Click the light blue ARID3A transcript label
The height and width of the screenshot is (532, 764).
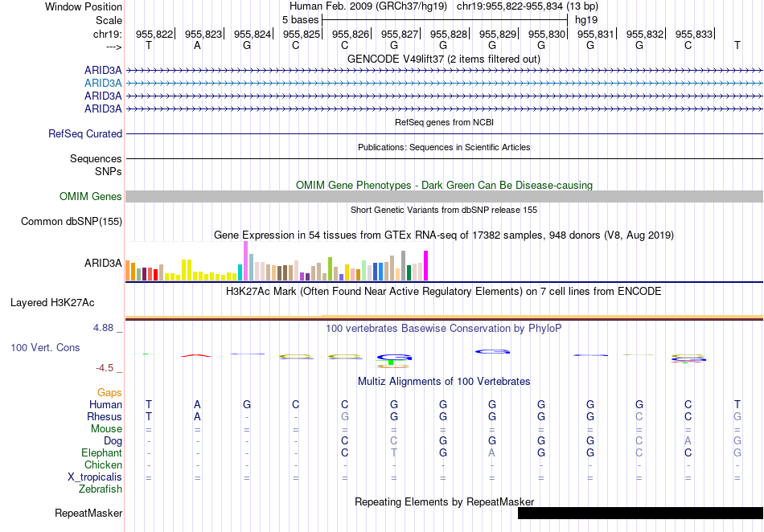point(103,84)
